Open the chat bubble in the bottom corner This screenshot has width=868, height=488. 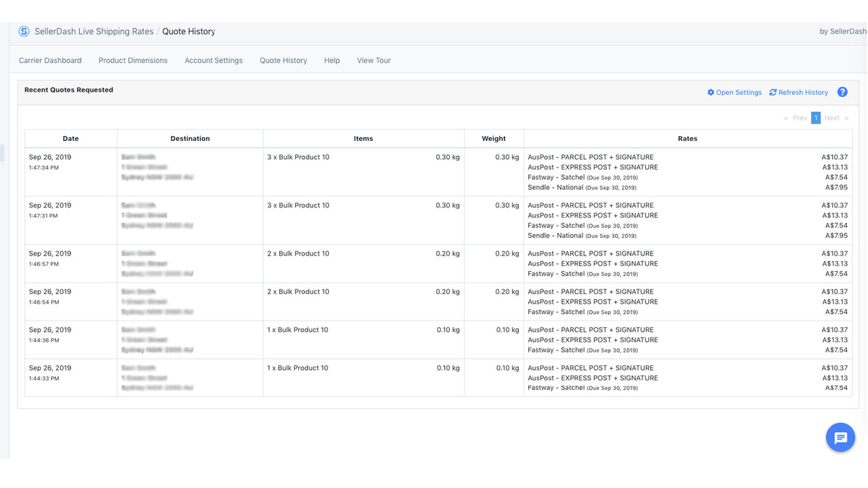click(840, 437)
